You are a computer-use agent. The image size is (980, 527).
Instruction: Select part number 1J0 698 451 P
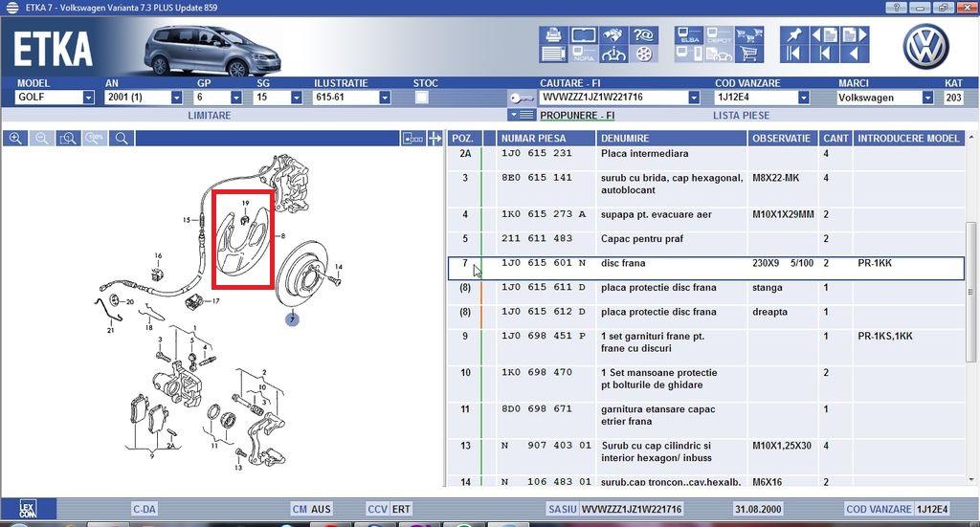point(544,336)
